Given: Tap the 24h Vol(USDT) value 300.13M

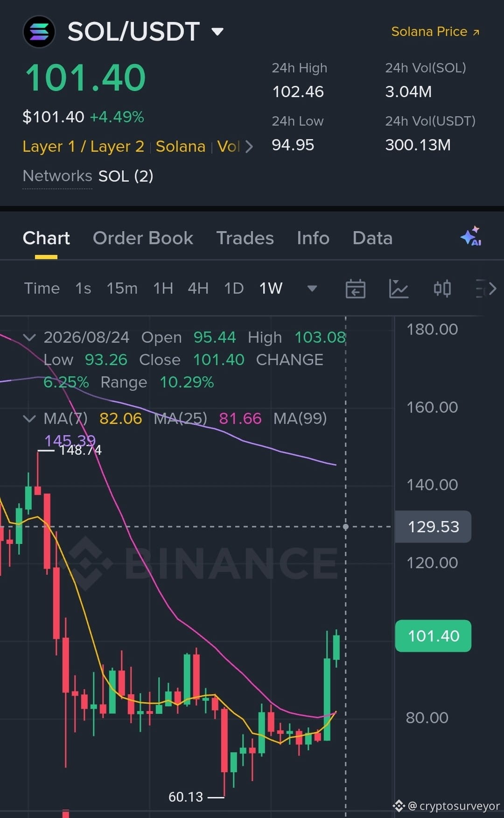Looking at the screenshot, I should [418, 145].
